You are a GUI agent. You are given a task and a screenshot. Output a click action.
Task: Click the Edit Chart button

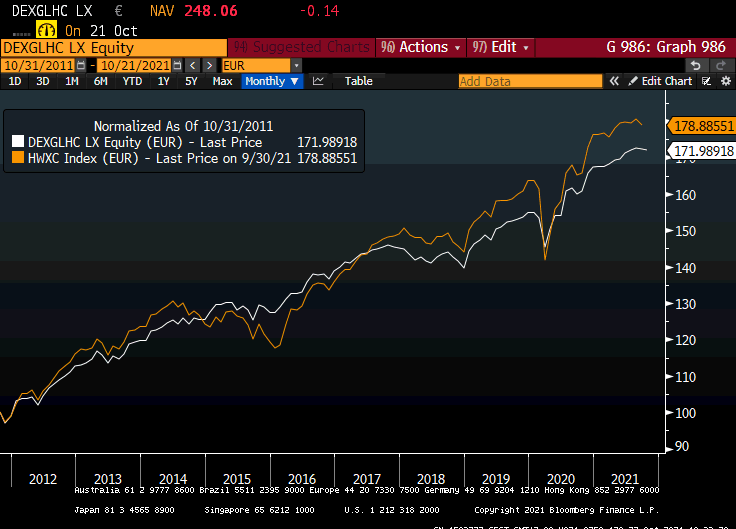tap(661, 81)
